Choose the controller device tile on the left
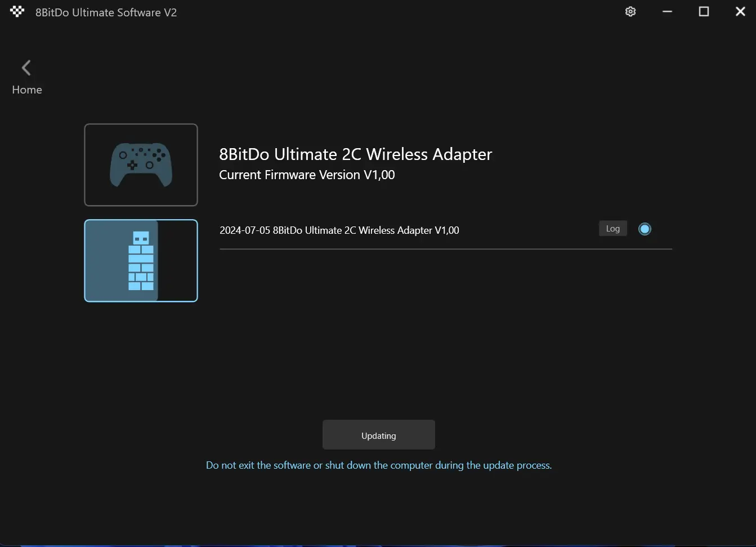Viewport: 756px width, 547px height. point(141,165)
